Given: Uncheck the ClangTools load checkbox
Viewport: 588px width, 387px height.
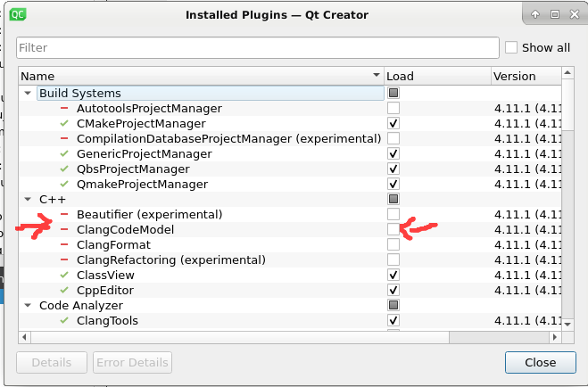Looking at the screenshot, I should (393, 320).
